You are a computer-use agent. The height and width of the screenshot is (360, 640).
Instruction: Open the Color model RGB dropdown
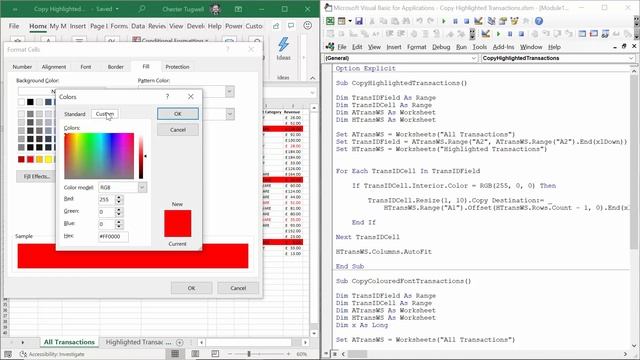(142, 187)
